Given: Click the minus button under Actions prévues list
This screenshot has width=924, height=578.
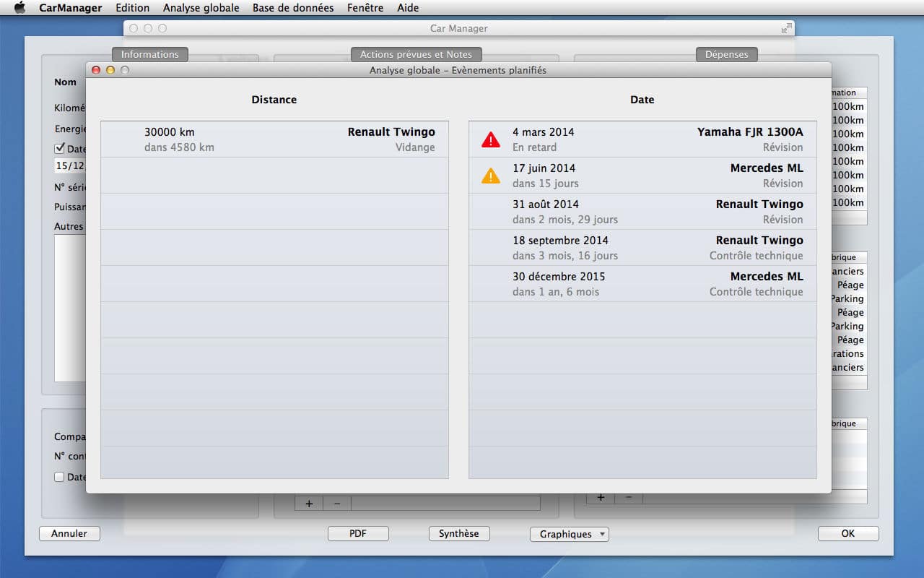Looking at the screenshot, I should point(337,504).
